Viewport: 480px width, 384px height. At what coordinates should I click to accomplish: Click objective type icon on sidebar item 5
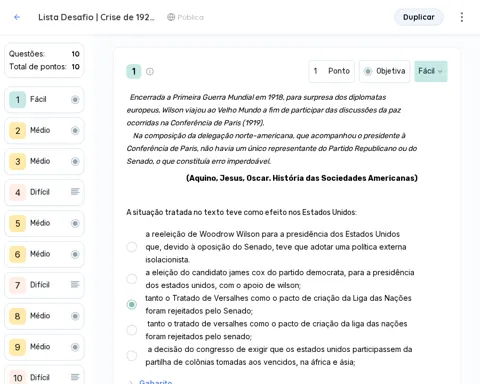[x=75, y=223]
